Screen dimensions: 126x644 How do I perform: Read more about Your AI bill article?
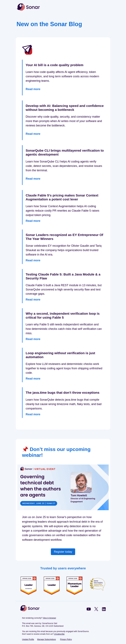[33, 89]
